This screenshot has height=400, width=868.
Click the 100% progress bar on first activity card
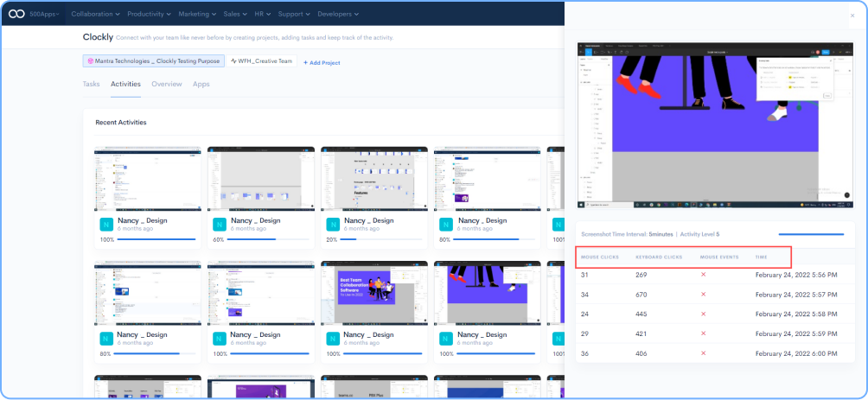pyautogui.click(x=156, y=239)
